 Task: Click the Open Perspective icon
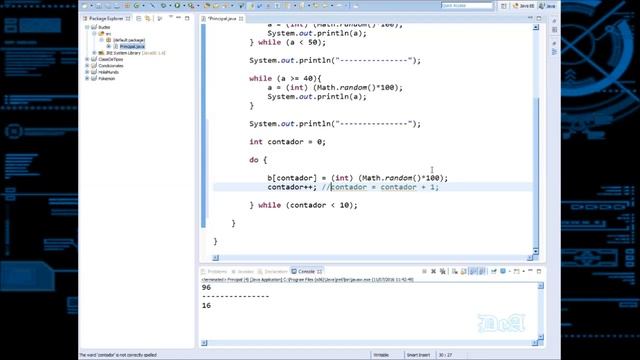504,6
